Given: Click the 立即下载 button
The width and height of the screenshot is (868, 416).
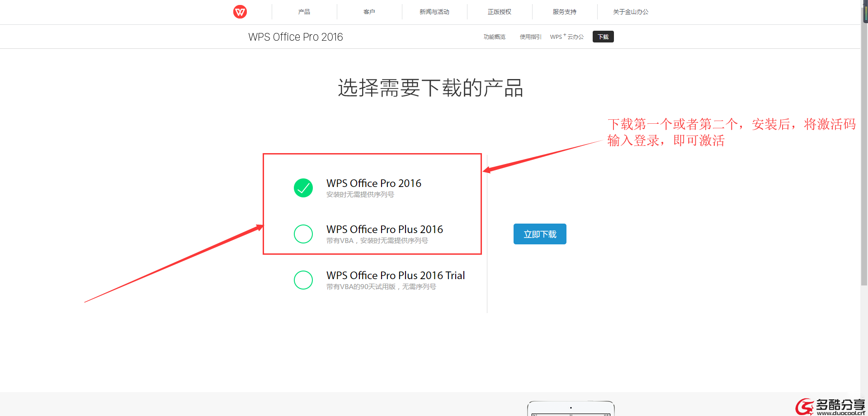Looking at the screenshot, I should click(x=540, y=234).
